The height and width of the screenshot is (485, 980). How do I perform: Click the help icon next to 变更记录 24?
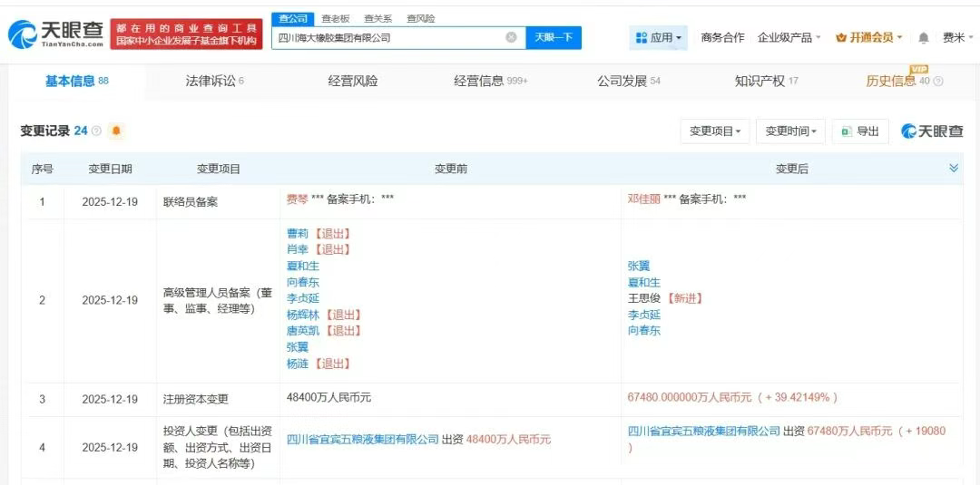96,131
